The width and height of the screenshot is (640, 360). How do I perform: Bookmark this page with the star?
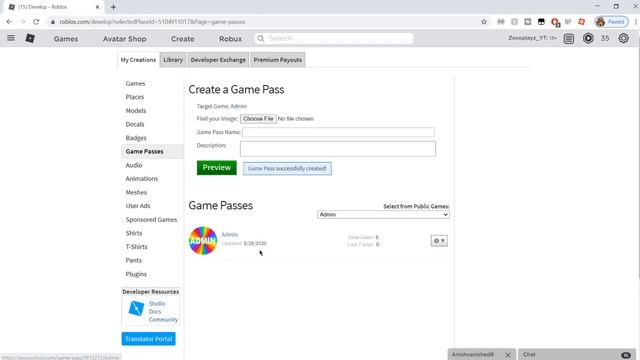(484, 22)
